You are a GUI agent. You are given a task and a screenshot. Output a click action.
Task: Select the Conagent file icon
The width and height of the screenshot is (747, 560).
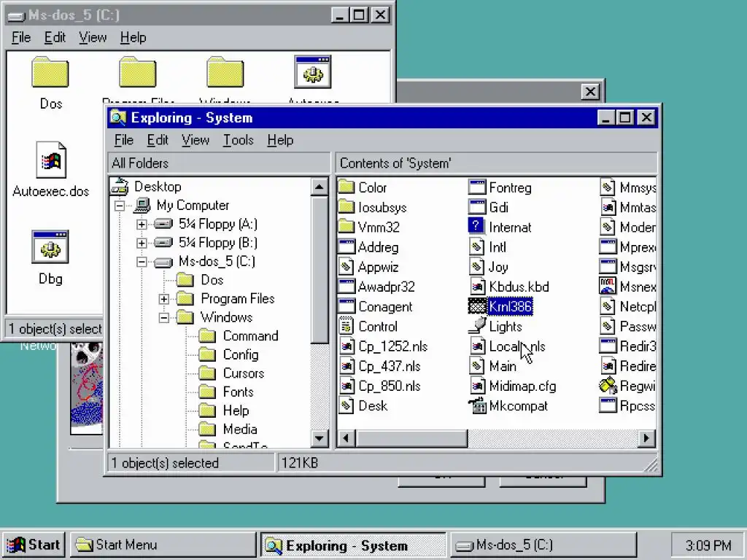347,306
